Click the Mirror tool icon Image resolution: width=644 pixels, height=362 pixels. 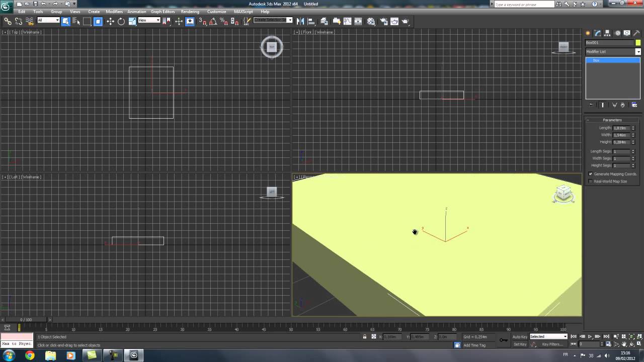click(300, 21)
